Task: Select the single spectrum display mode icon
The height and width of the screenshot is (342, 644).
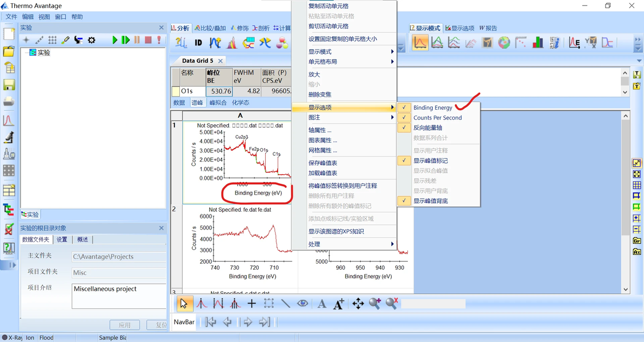Action: (x=420, y=43)
